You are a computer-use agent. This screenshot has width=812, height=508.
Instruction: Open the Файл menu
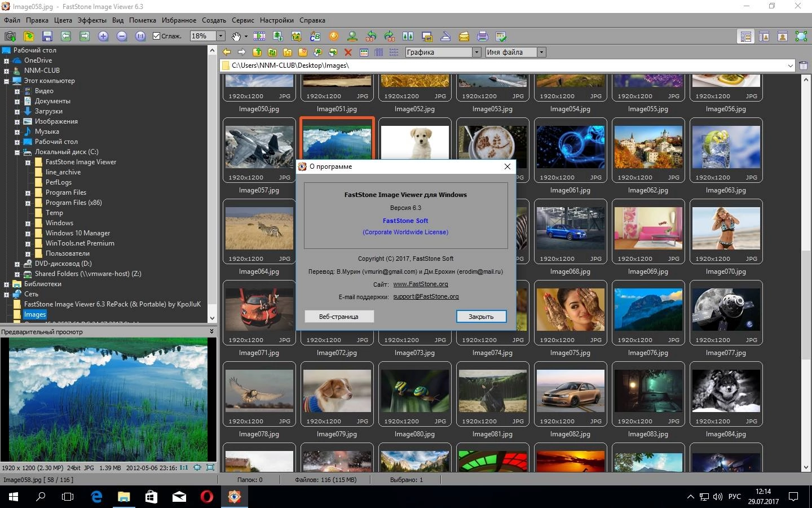12,20
